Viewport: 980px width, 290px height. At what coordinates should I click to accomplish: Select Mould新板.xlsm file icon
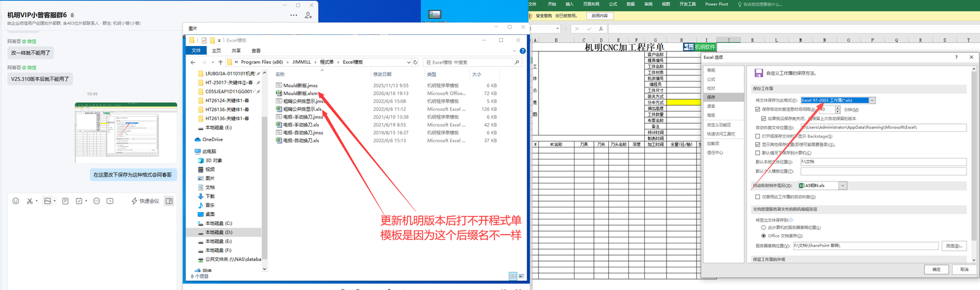click(x=279, y=93)
